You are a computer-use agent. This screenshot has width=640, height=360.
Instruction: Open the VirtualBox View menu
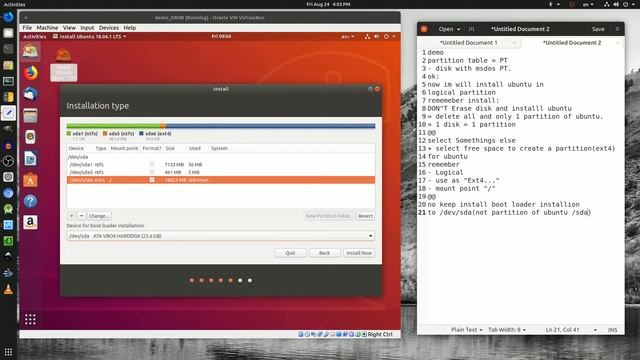[69, 28]
